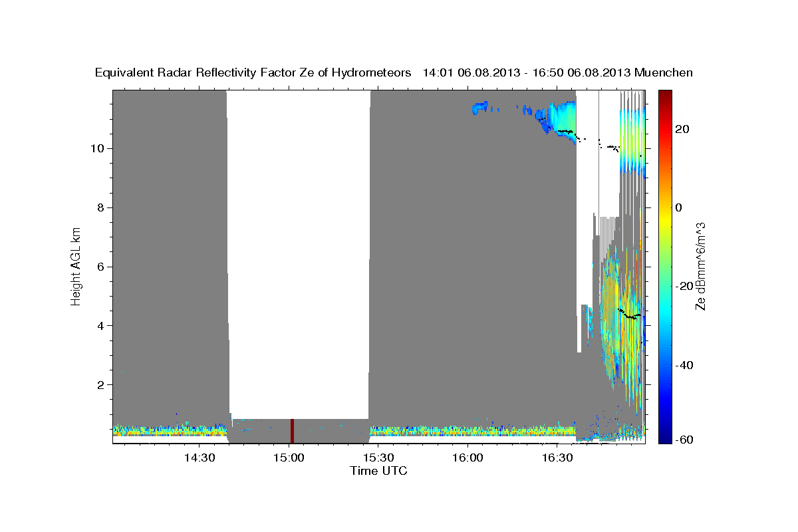This screenshot has height=532, width=798.
Task: Click the height tick label 10
Action: pyautogui.click(x=96, y=148)
